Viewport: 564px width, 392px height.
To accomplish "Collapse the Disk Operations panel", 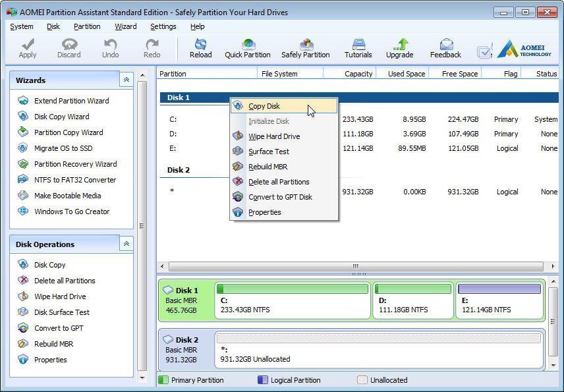I will coord(127,244).
